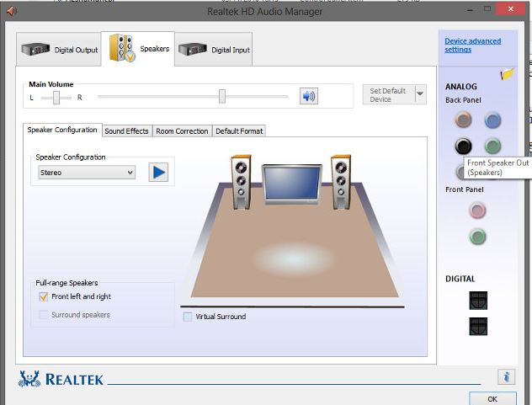Click the green front panel jack
The image size is (532, 405).
coord(478,237)
